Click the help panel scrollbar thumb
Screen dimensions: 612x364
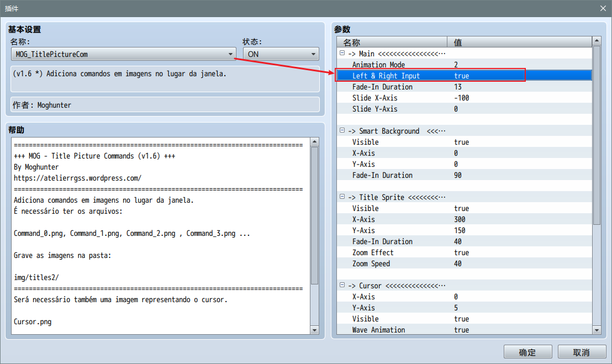pyautogui.click(x=315, y=215)
